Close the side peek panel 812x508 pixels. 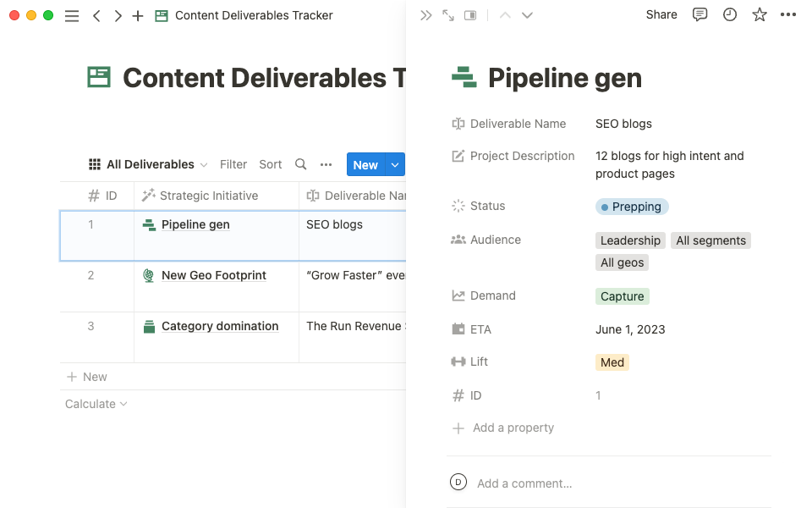pyautogui.click(x=426, y=15)
